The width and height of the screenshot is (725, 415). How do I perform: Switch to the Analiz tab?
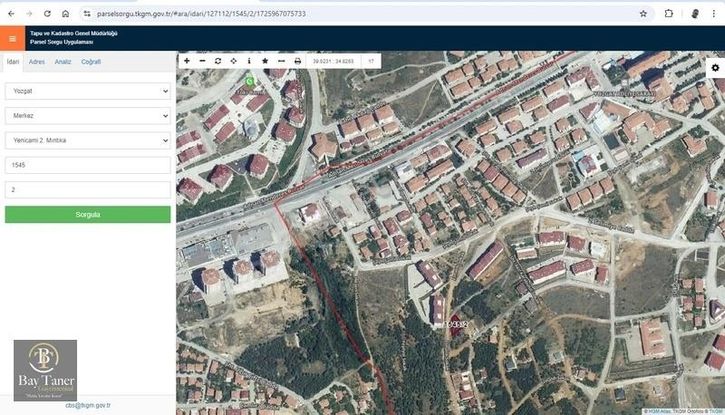pyautogui.click(x=63, y=61)
